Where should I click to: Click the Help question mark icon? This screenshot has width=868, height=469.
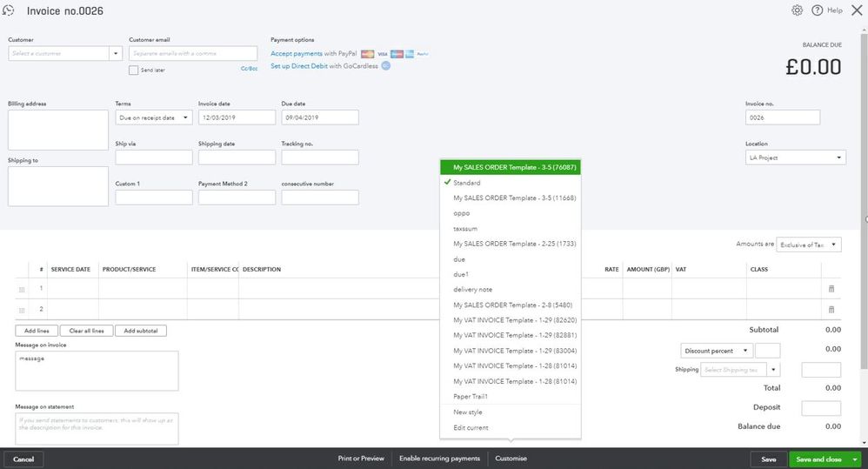(x=817, y=10)
